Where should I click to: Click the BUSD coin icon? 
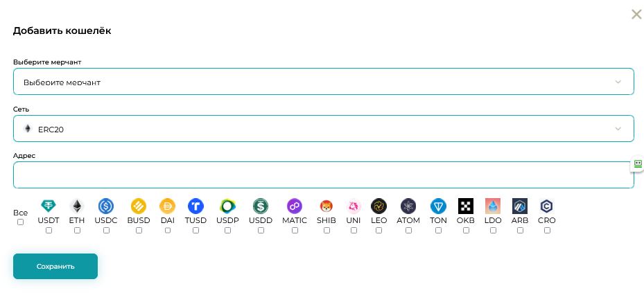(x=139, y=206)
